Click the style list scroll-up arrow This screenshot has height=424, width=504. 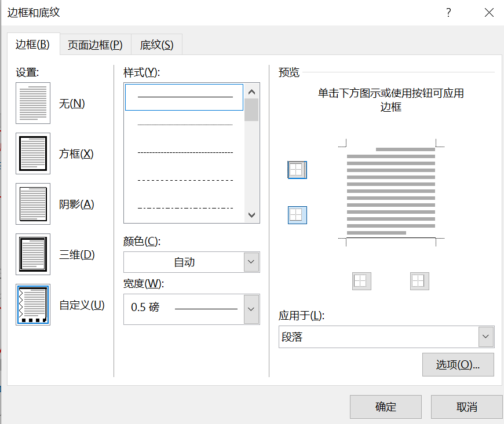[x=251, y=92]
